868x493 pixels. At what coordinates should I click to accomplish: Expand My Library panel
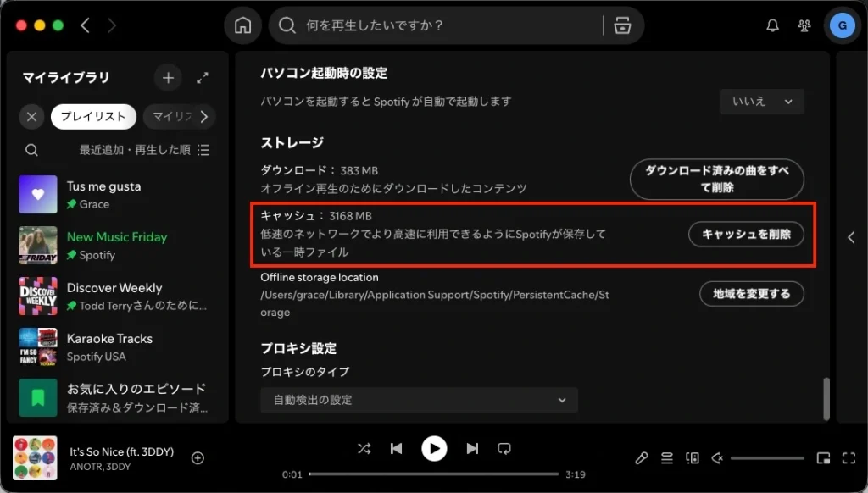coord(203,78)
